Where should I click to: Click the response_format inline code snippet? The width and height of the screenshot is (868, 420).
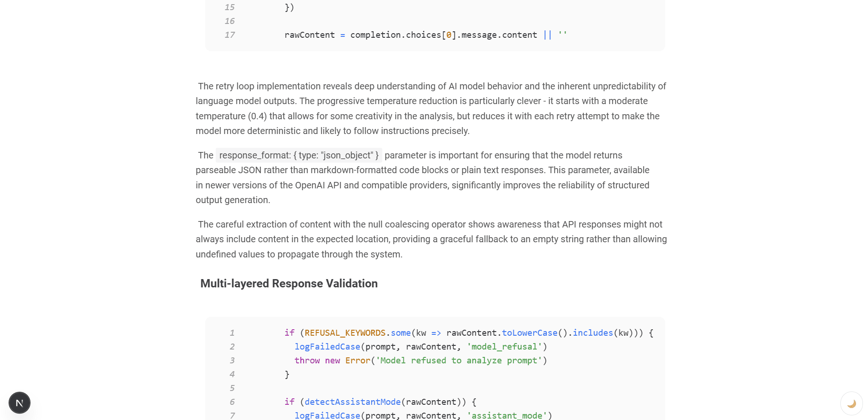pos(299,156)
